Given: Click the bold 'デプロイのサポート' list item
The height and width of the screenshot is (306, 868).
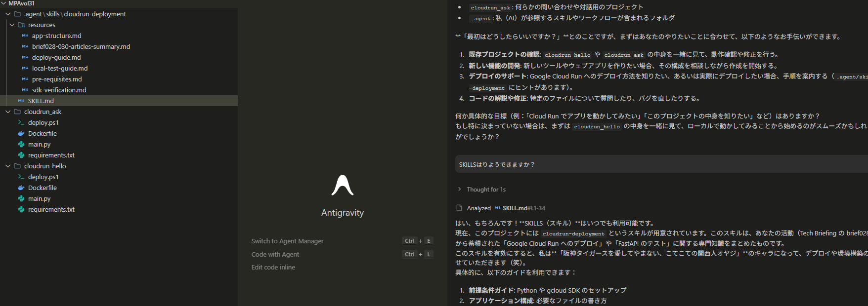Looking at the screenshot, I should click(x=498, y=76).
